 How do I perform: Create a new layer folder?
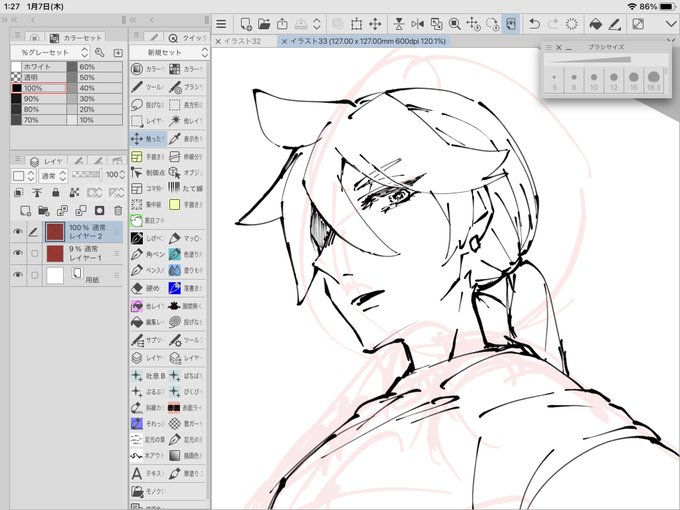click(x=43, y=211)
